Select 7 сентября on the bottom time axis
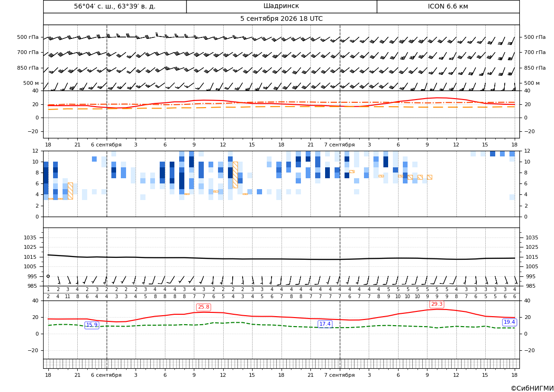 tap(339, 375)
